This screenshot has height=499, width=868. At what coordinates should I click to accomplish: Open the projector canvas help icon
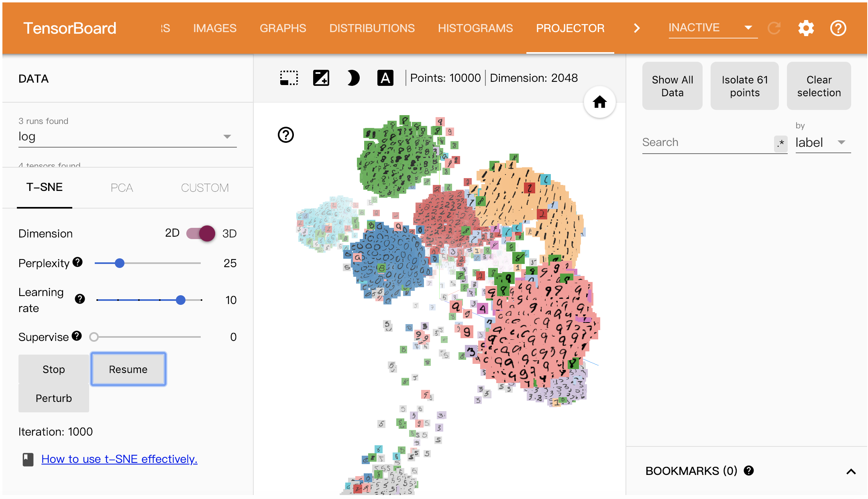286,135
